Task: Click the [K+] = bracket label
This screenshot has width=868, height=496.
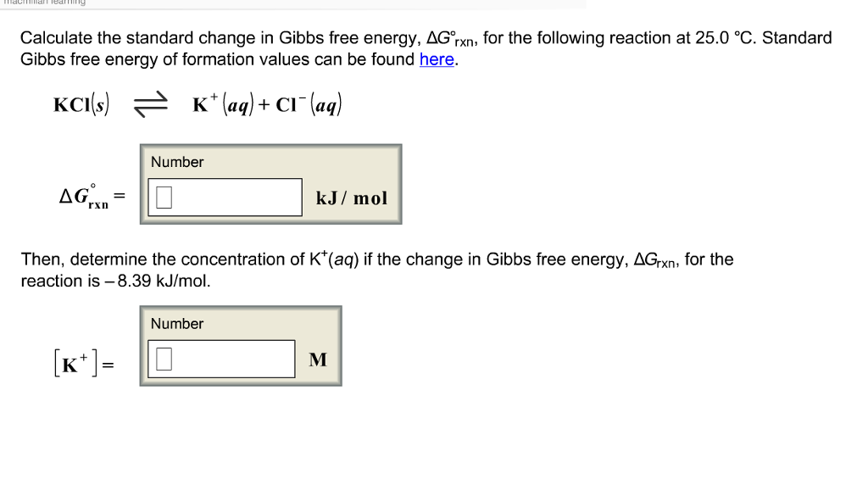Action: (x=84, y=364)
